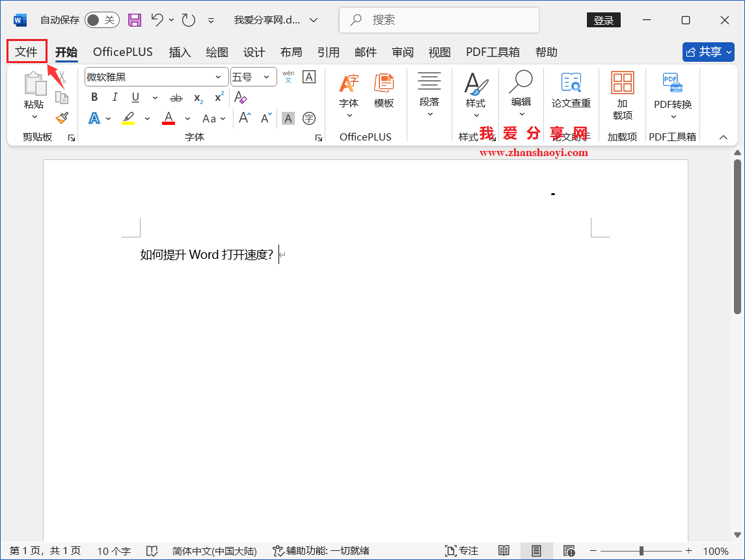Toggle Italic formatting

[115, 98]
